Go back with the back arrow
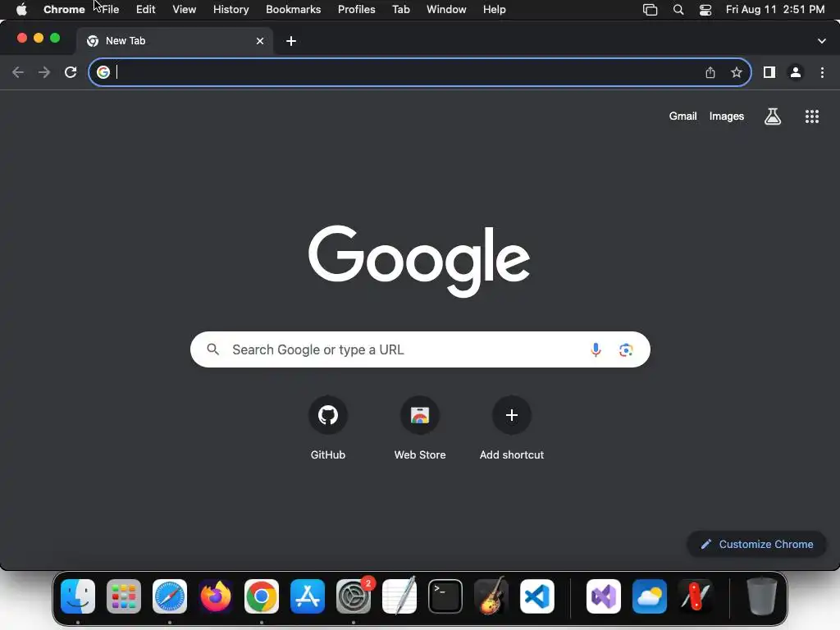 click(x=18, y=72)
